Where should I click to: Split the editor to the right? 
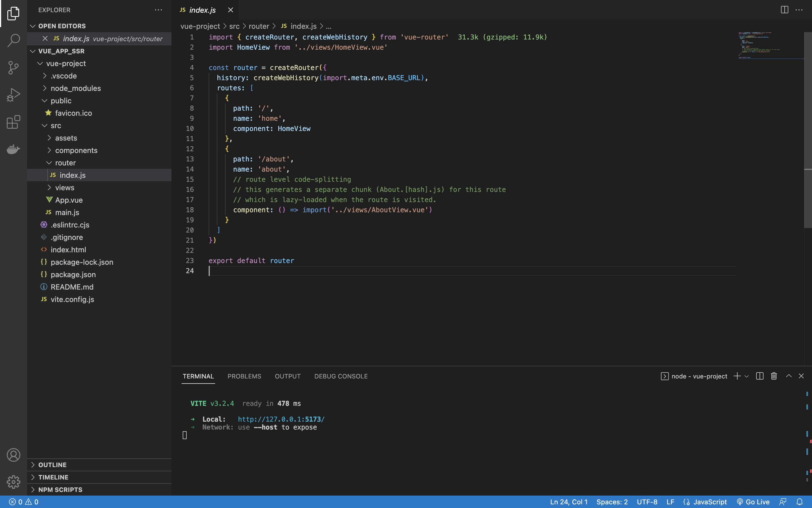pyautogui.click(x=784, y=10)
